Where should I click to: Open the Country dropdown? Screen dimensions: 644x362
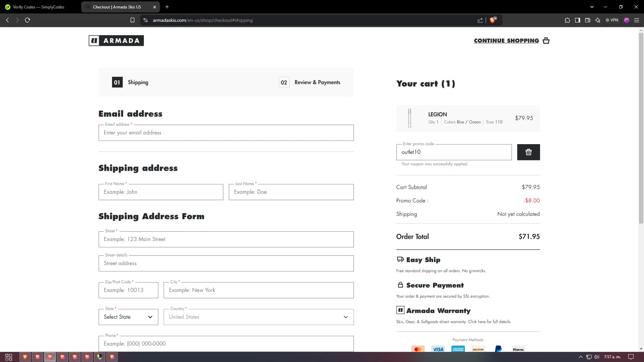click(258, 317)
